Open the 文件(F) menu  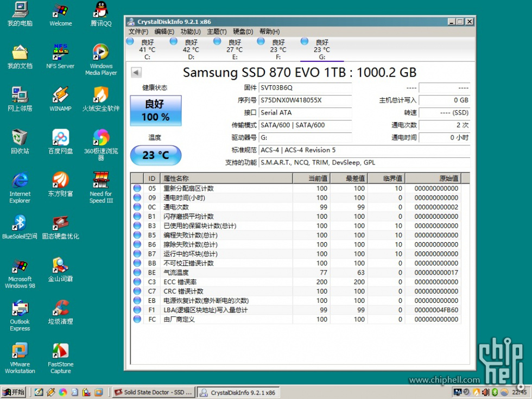[x=138, y=31]
